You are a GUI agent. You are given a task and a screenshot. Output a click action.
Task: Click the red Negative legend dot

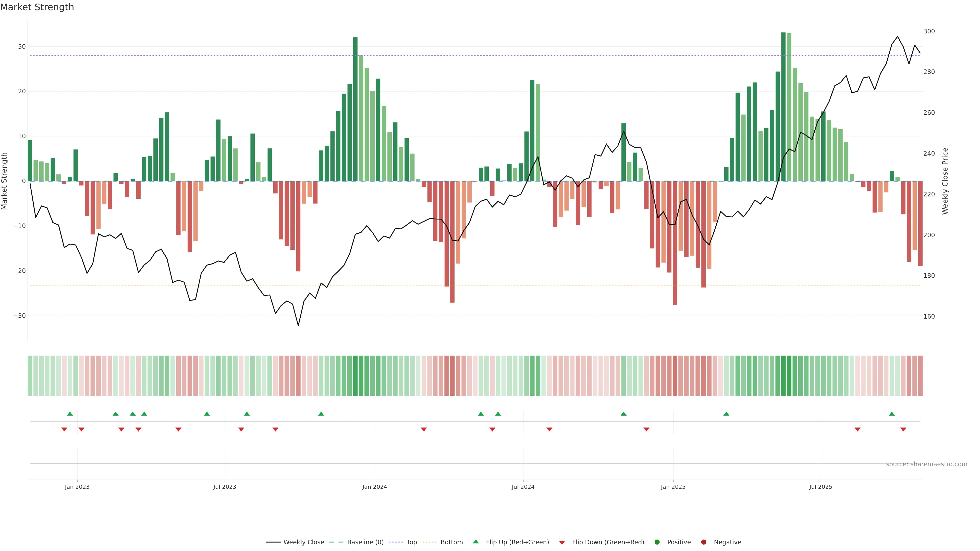(x=703, y=542)
